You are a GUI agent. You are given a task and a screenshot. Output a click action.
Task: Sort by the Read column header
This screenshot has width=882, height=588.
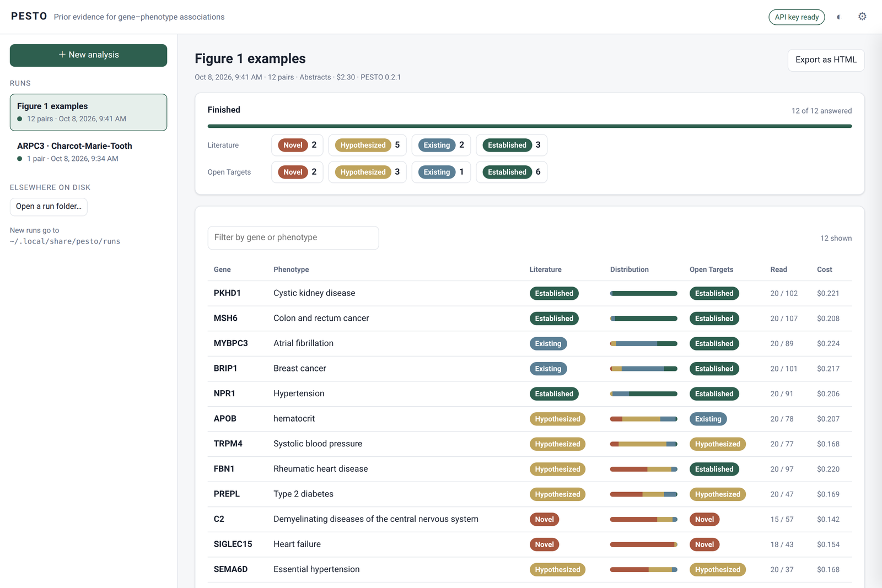pos(779,269)
